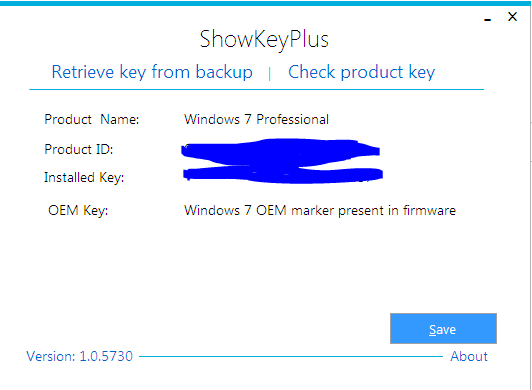Close the ShowKeyPlus window

(512, 16)
